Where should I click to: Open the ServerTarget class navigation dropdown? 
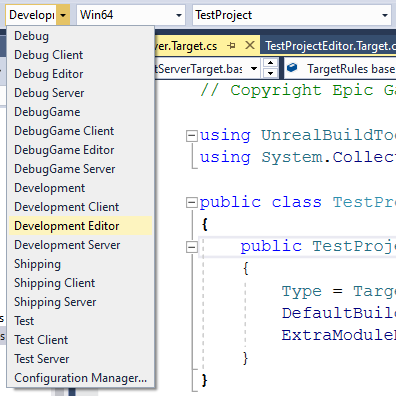click(x=208, y=69)
